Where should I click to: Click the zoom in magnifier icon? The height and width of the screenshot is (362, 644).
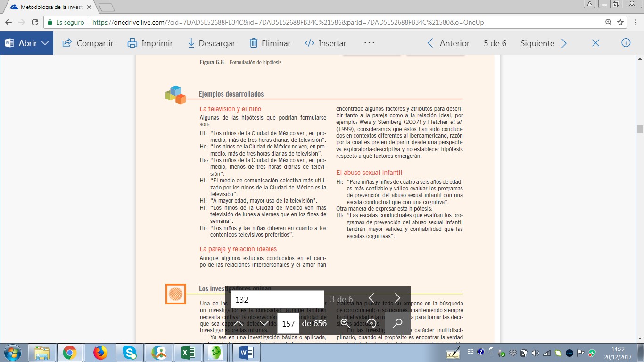click(345, 323)
